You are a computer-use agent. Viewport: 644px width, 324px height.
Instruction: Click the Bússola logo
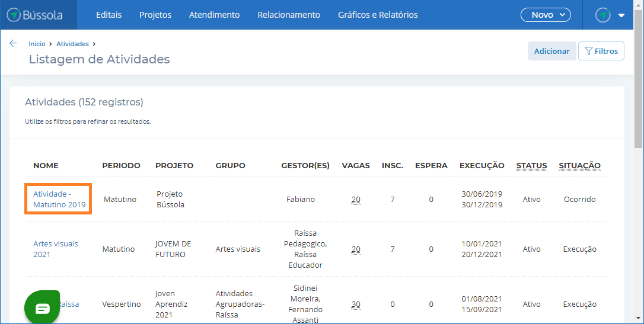click(35, 15)
